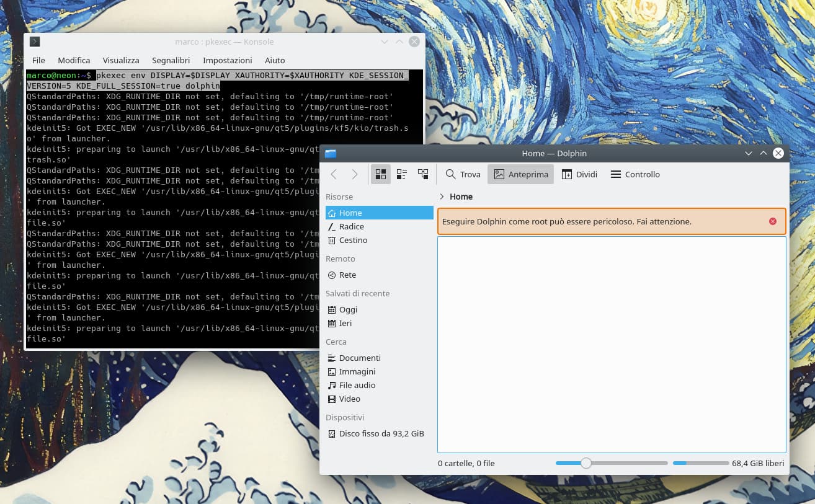
Task: Click the Oggi calendar icon
Action: (332, 309)
